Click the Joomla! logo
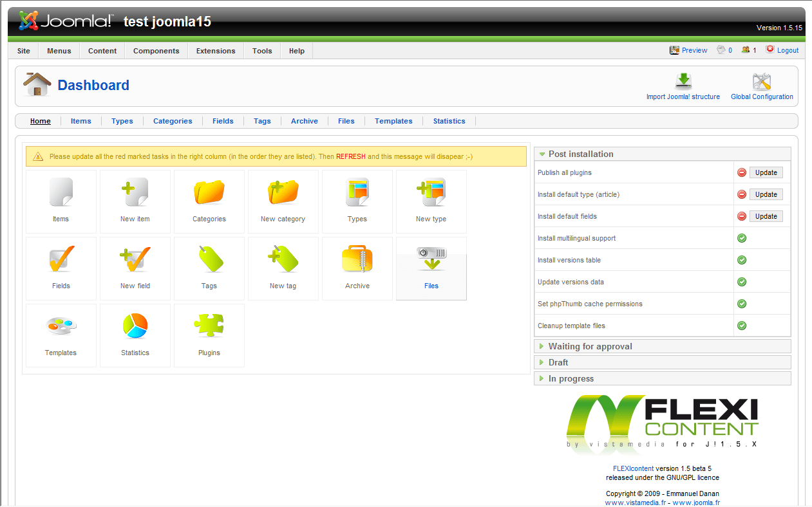Viewport: 812px width, 507px height. point(65,21)
